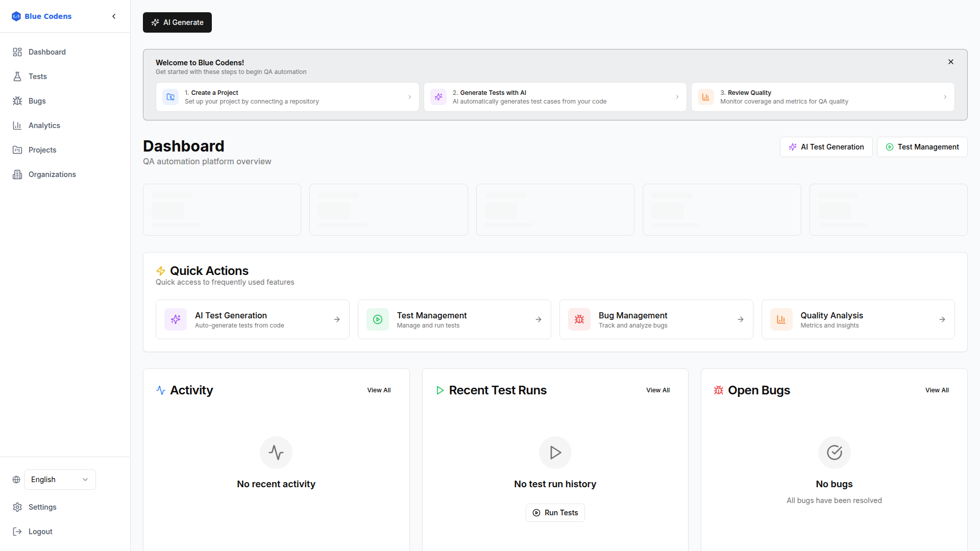Click the top-right AI Test Generation button
980x551 pixels.
pos(826,147)
